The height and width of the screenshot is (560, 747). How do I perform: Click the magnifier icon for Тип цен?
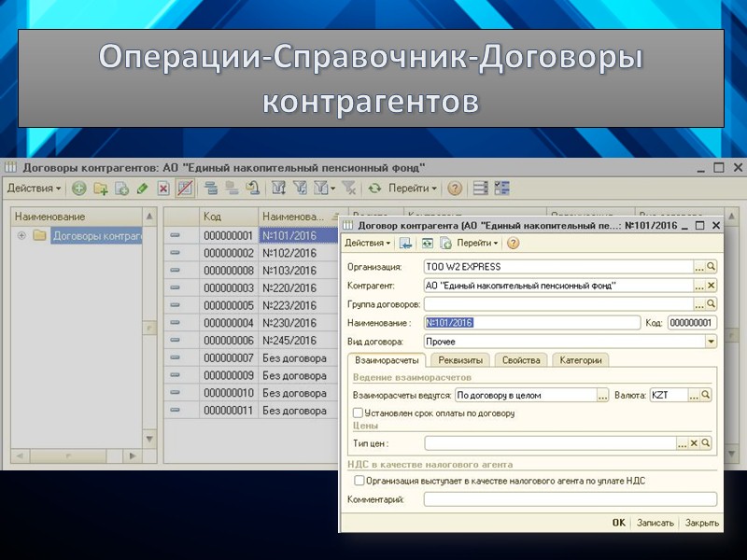point(706,444)
